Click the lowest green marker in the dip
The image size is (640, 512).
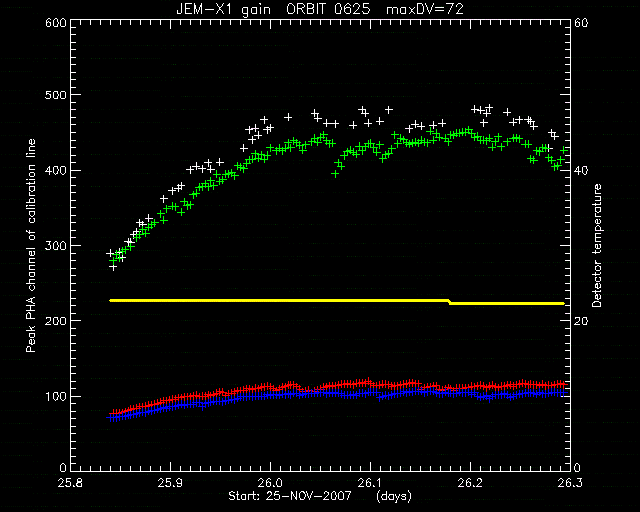click(335, 174)
